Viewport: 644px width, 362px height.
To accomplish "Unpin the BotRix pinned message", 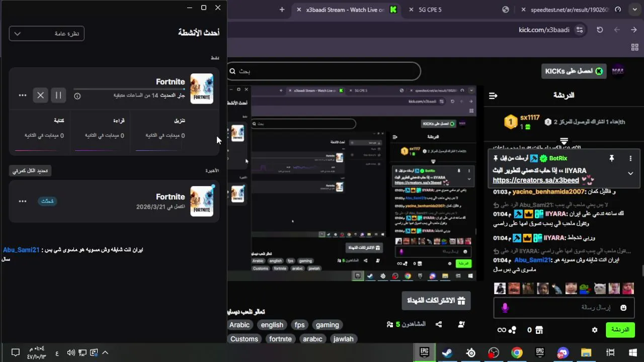I will pos(612,158).
